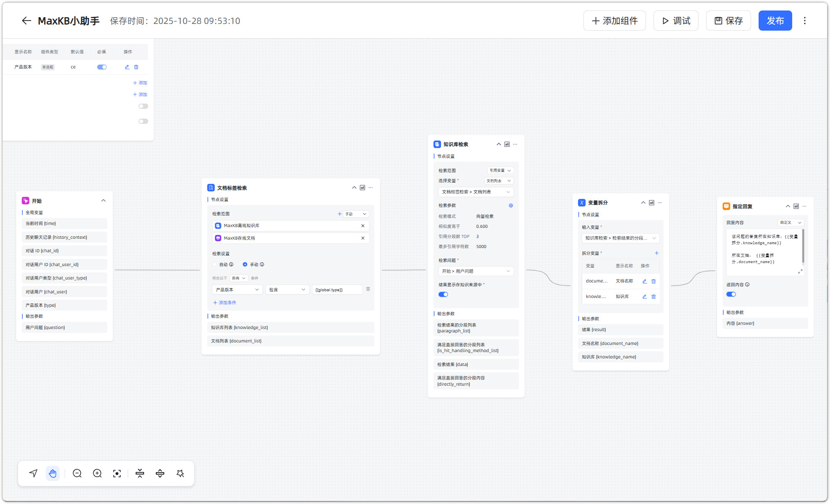Open the 检索参数 settings gear

(x=511, y=206)
